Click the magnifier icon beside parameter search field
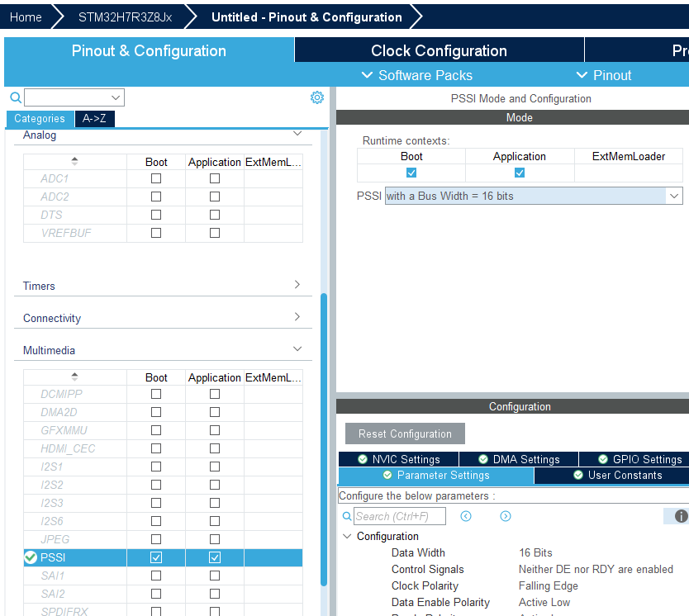The height and width of the screenshot is (616, 689). point(346,515)
